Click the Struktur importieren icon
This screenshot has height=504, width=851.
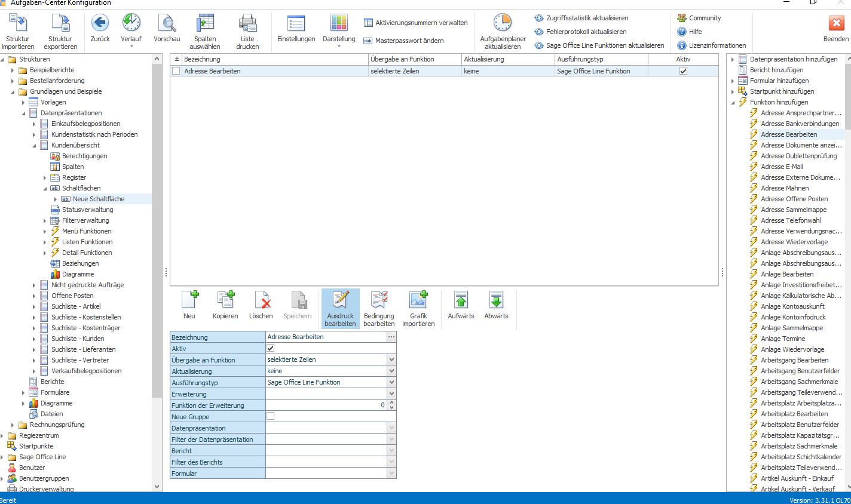18,23
